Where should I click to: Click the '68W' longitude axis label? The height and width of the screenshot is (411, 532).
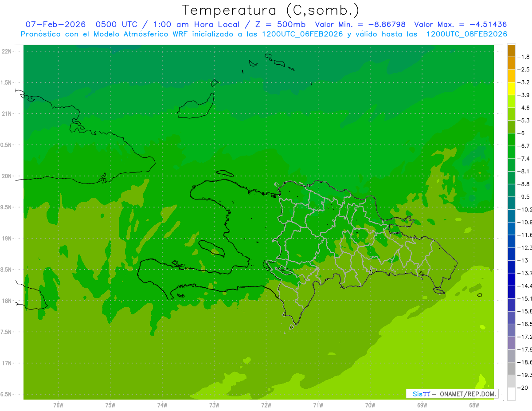tap(474, 405)
